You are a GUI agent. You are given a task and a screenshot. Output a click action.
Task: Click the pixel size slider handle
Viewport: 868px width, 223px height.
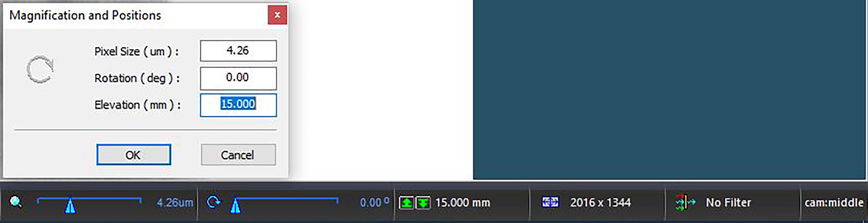(x=70, y=205)
